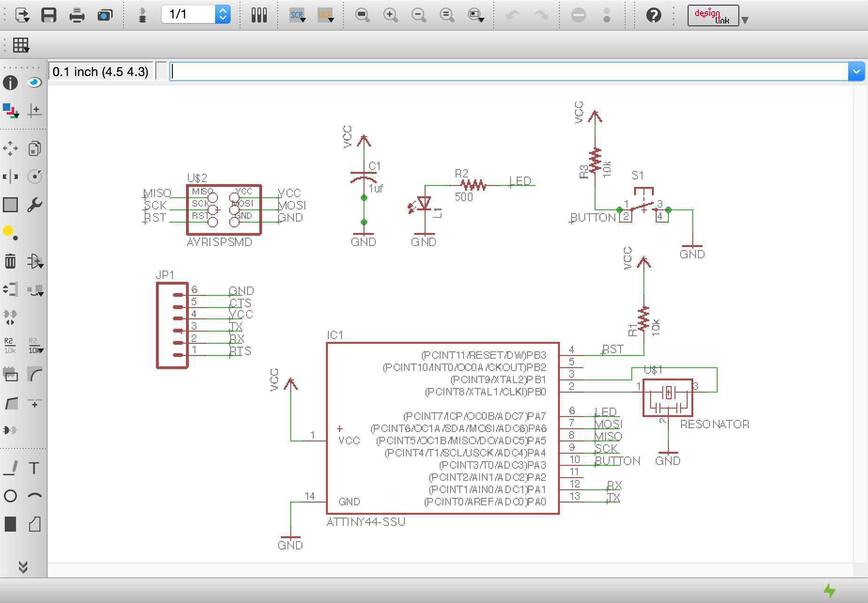The width and height of the screenshot is (868, 603).
Task: Redraw the view with the equals magnifier
Action: tap(447, 15)
